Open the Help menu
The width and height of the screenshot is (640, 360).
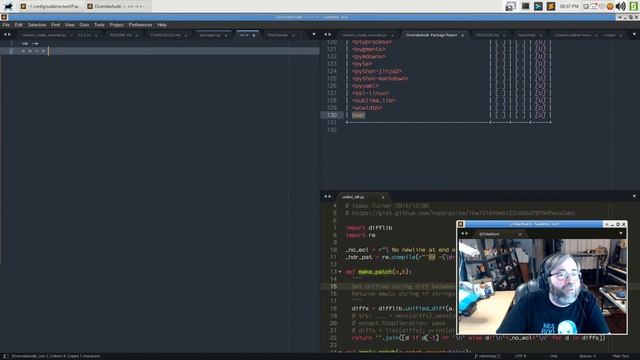tap(162, 25)
